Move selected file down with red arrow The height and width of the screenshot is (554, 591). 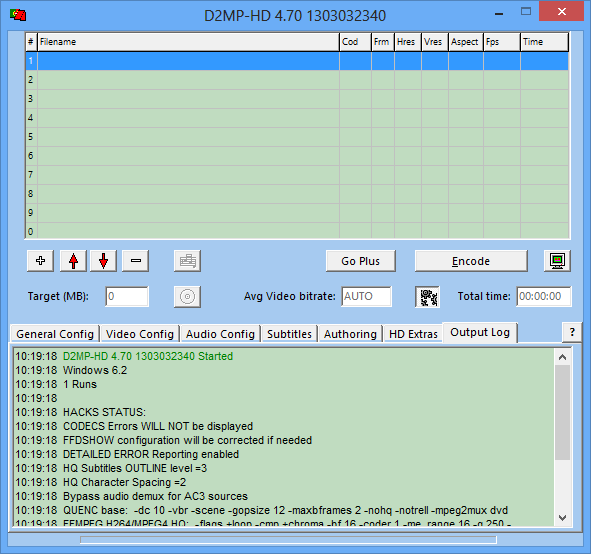point(103,260)
